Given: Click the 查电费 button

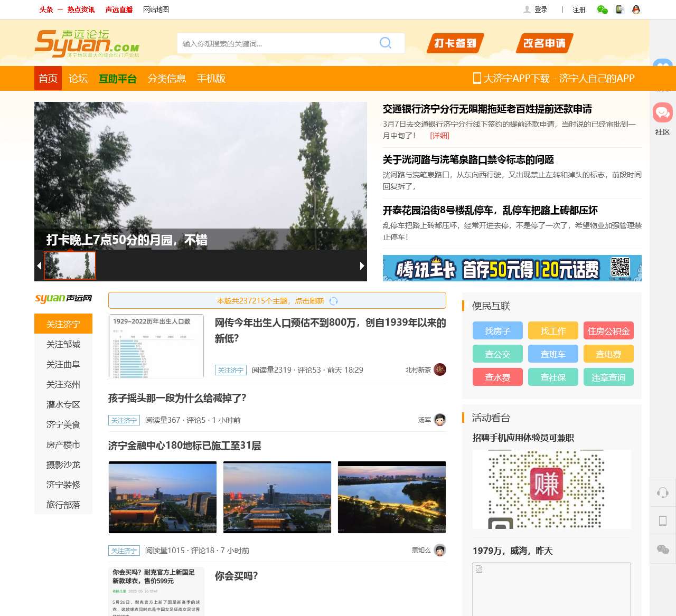Looking at the screenshot, I should pyautogui.click(x=608, y=354).
